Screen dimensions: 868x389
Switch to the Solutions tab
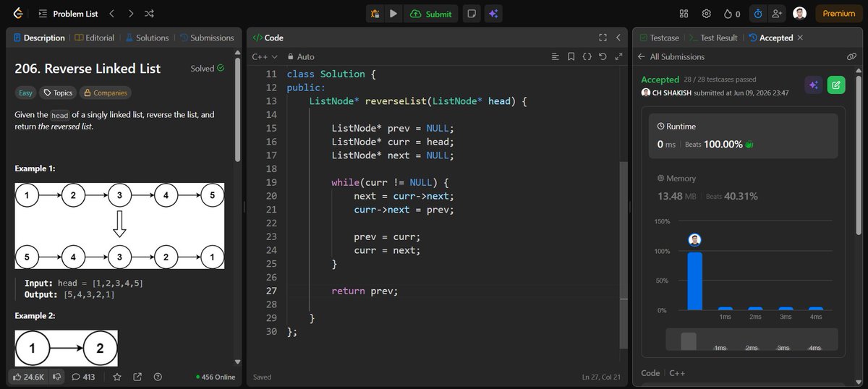pos(147,38)
